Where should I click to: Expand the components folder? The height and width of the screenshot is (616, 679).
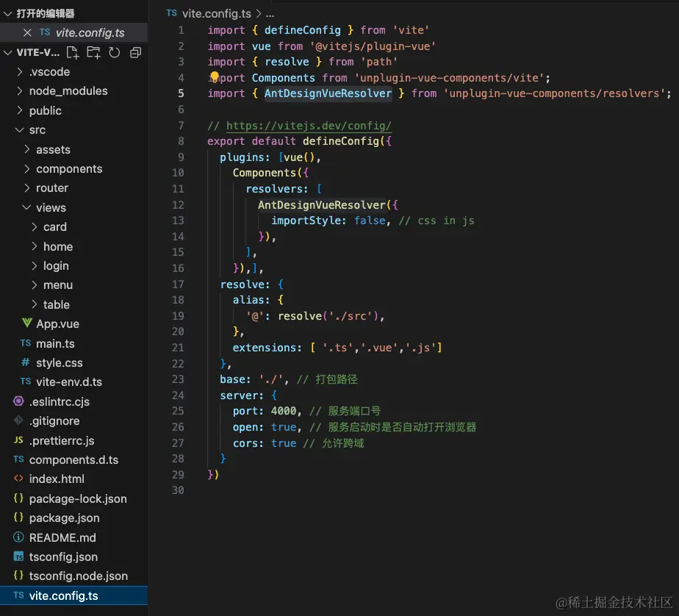tap(27, 168)
